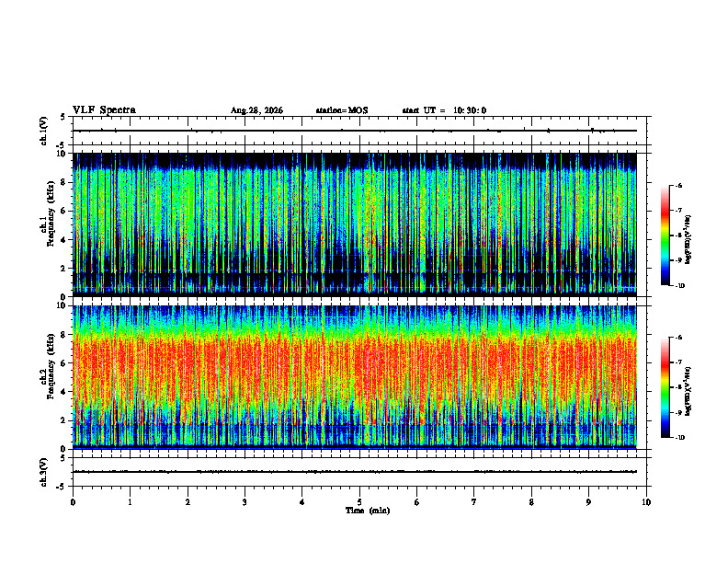Select the 0 minute tick label on time axis

point(73,502)
